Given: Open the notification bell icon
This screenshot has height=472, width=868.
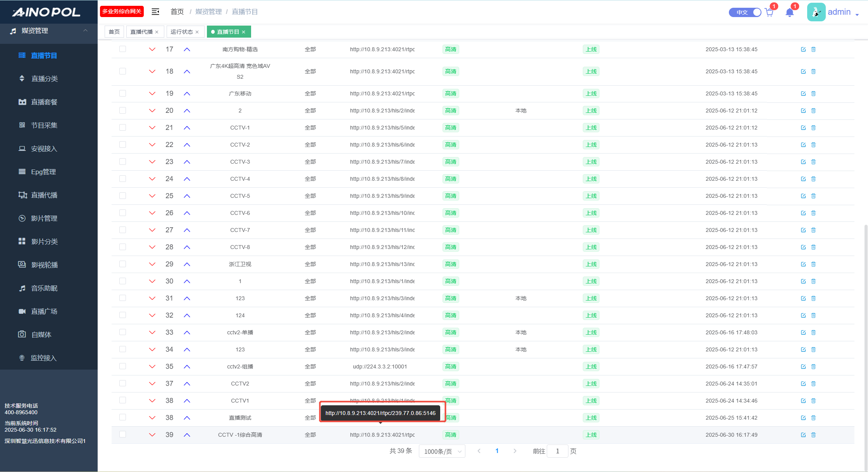Looking at the screenshot, I should coord(789,12).
